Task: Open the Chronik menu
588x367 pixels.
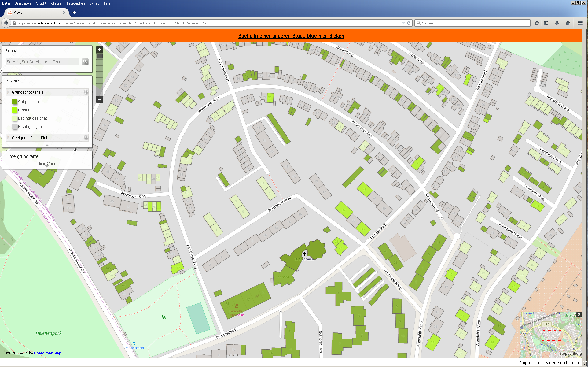Action: pos(57,3)
